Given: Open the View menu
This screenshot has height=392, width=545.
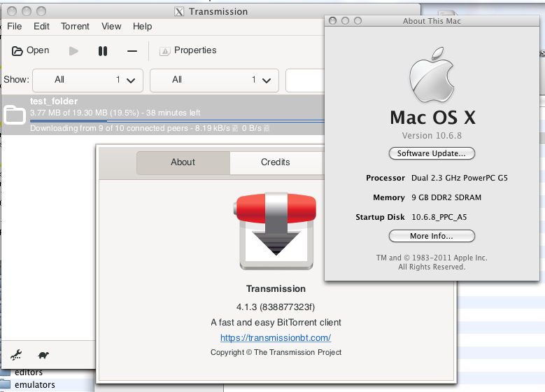Looking at the screenshot, I should 111,27.
